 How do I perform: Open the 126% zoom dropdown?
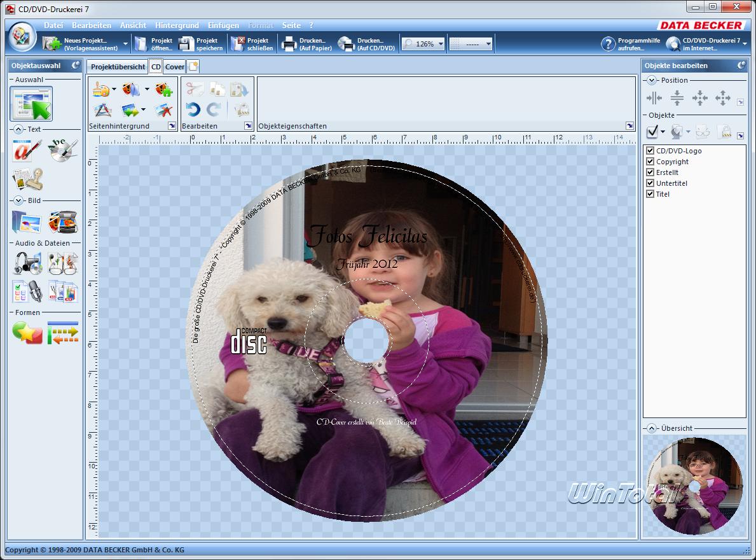coord(441,44)
